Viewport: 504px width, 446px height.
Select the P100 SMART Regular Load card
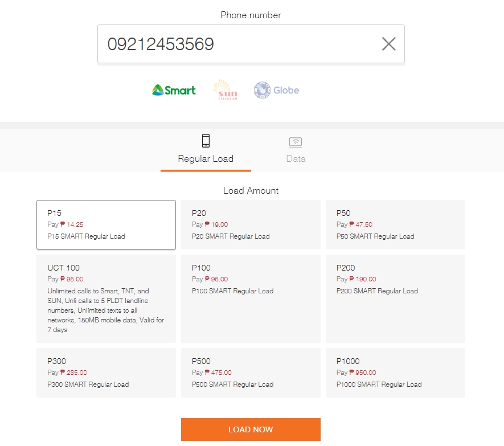pos(251,298)
